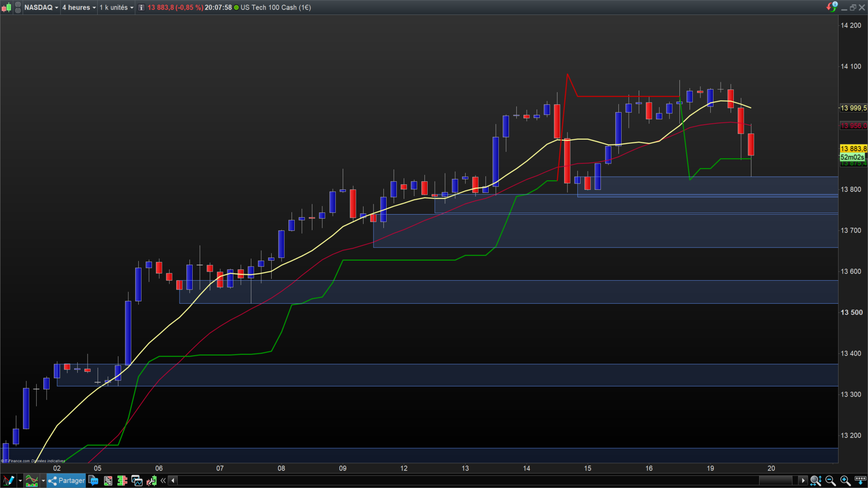
Task: Collapse toolbar with double chevron arrow
Action: pos(163,480)
